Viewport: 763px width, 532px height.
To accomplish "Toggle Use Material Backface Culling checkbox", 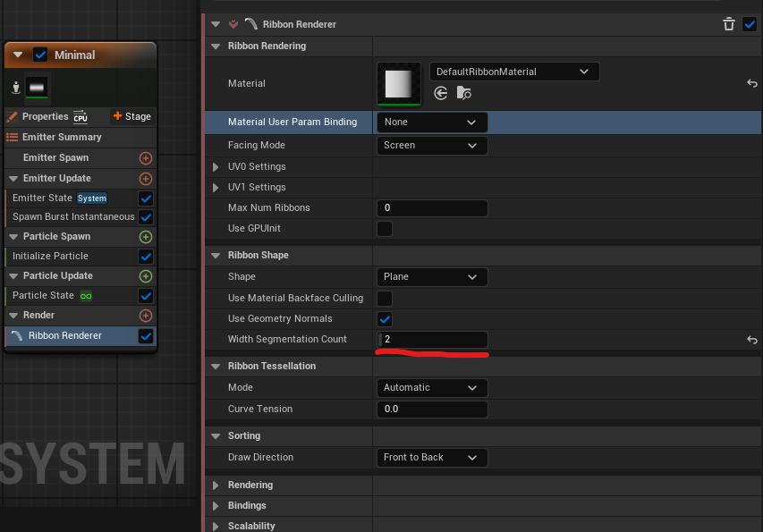I will click(385, 299).
